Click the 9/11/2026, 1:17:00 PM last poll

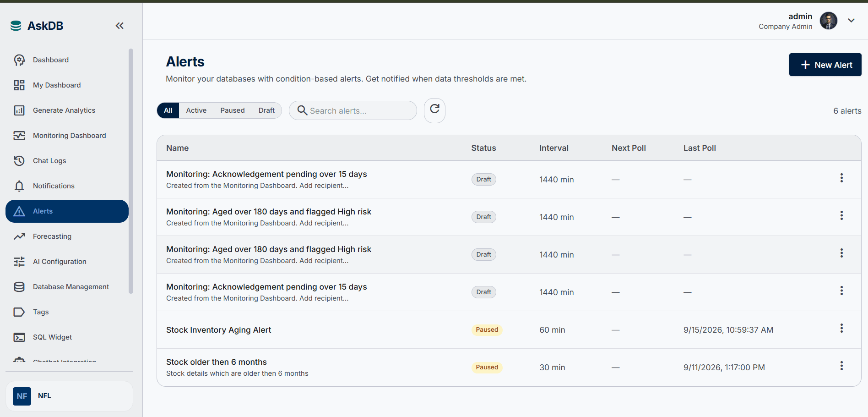click(x=724, y=368)
